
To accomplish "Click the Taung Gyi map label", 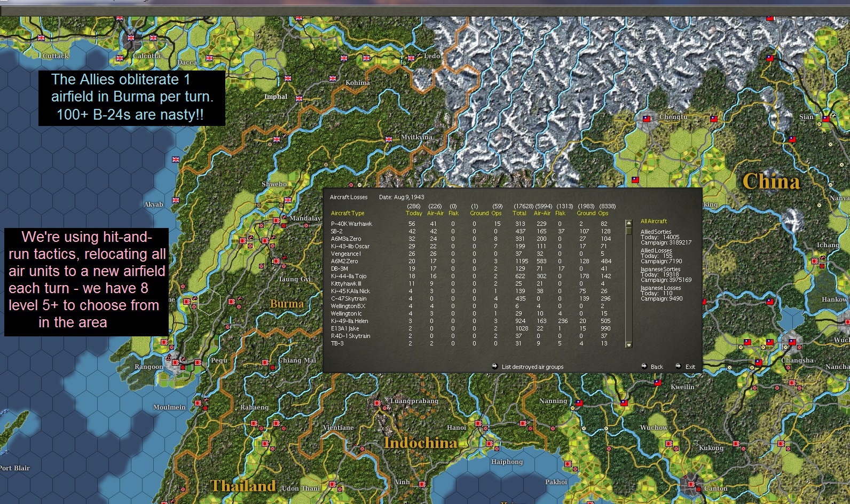I will point(294,279).
